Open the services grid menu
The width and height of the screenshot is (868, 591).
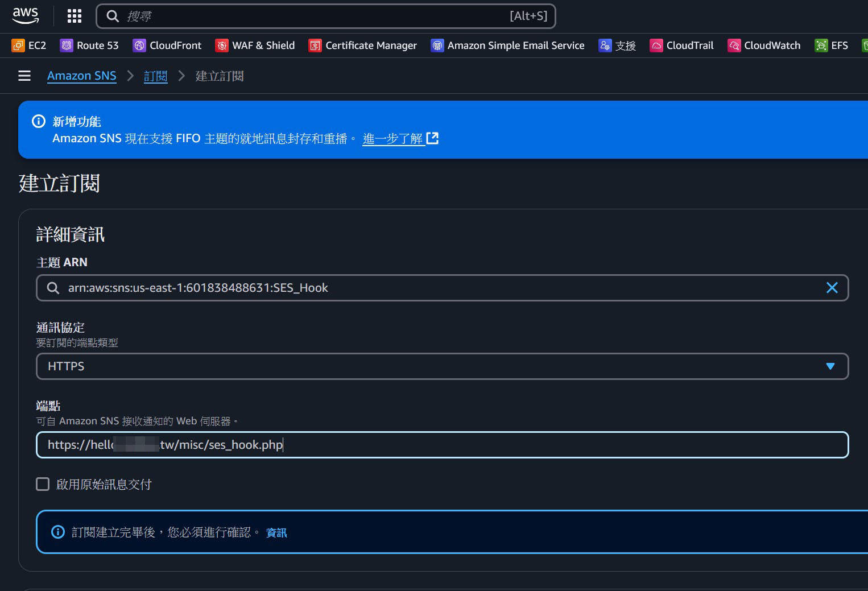click(75, 16)
